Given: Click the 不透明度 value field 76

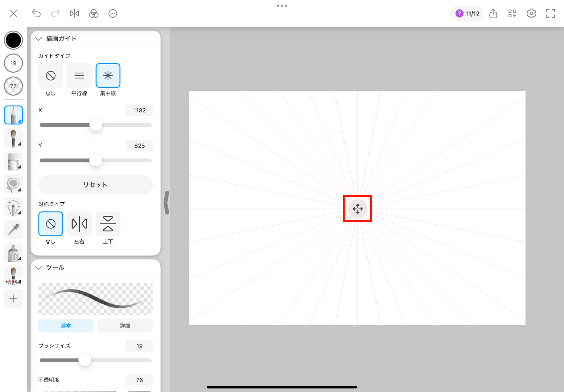Looking at the screenshot, I should pos(139,380).
